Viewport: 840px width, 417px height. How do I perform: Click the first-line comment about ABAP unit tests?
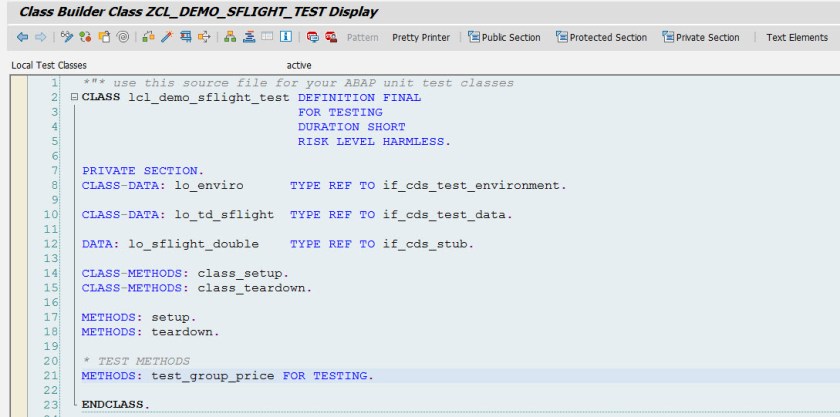point(298,83)
